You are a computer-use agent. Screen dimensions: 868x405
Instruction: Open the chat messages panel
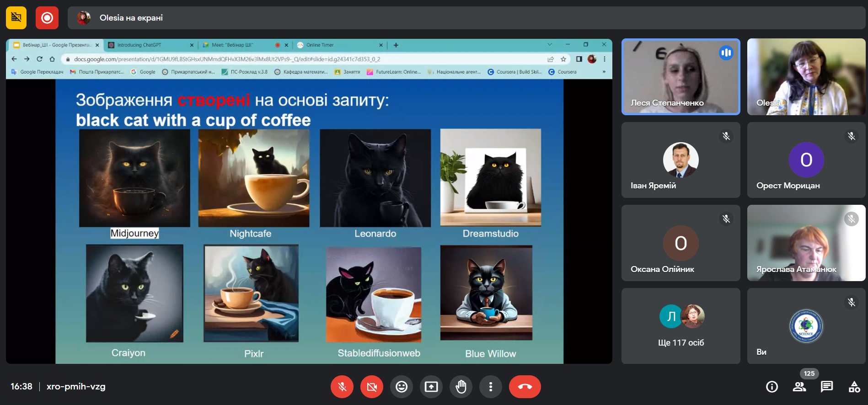[826, 387]
